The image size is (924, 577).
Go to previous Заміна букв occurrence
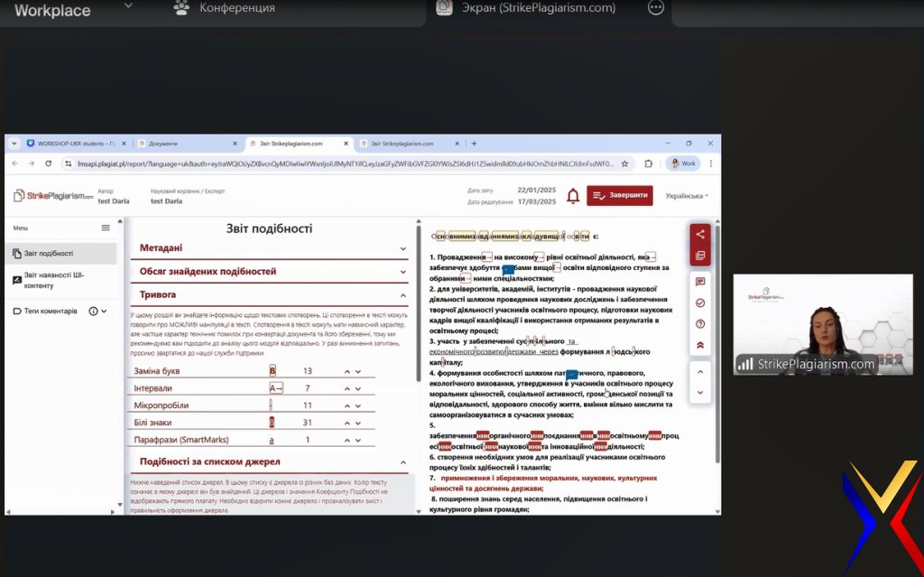click(x=346, y=371)
